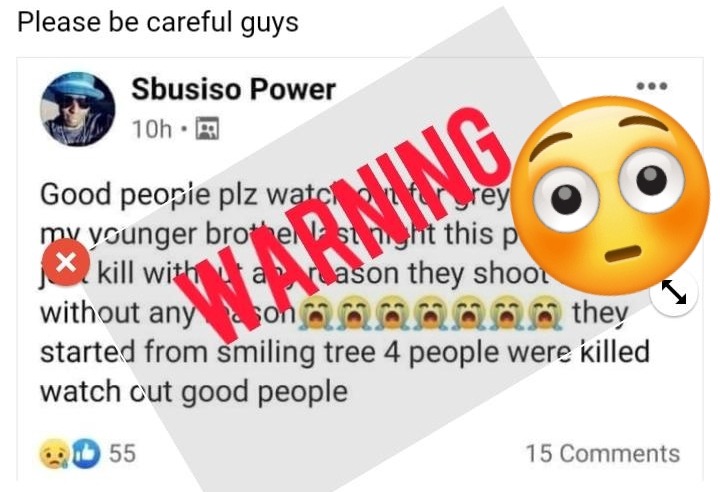Select the red WARNING text sticker

tap(342, 222)
